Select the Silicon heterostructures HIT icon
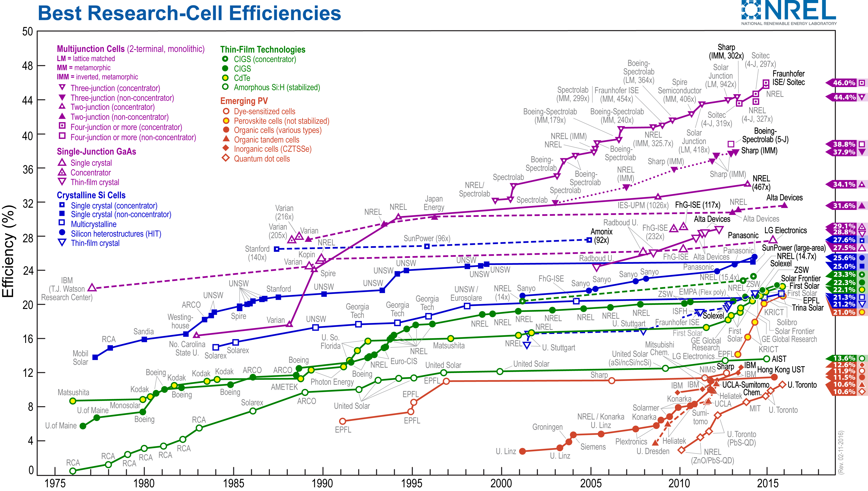 tap(58, 232)
